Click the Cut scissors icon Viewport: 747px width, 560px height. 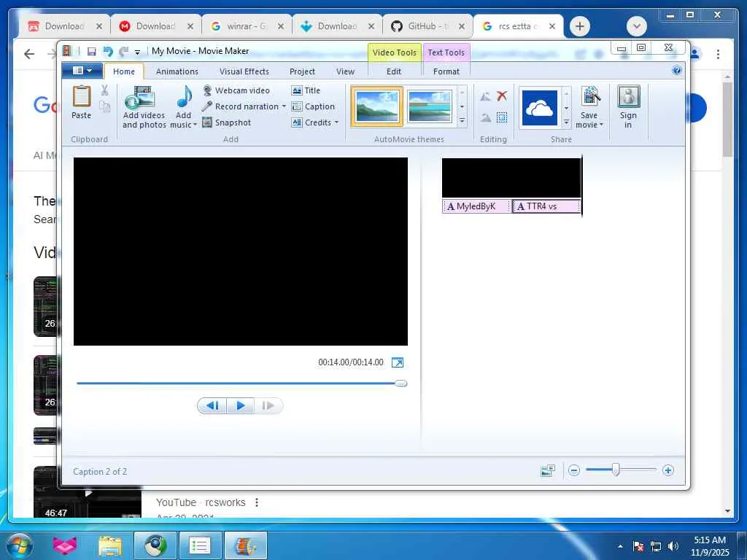pyautogui.click(x=105, y=90)
